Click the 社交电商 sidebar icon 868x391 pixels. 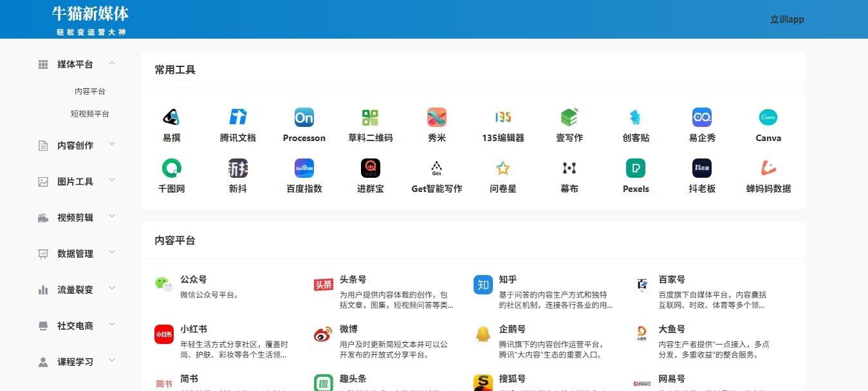click(43, 326)
